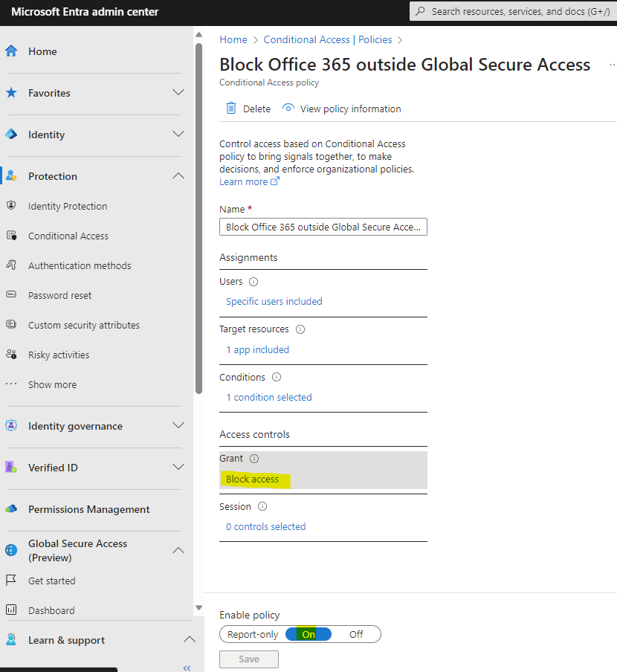Image resolution: width=617 pixels, height=672 pixels.
Task: Click the info icon beside Conditions
Action: [x=277, y=377]
